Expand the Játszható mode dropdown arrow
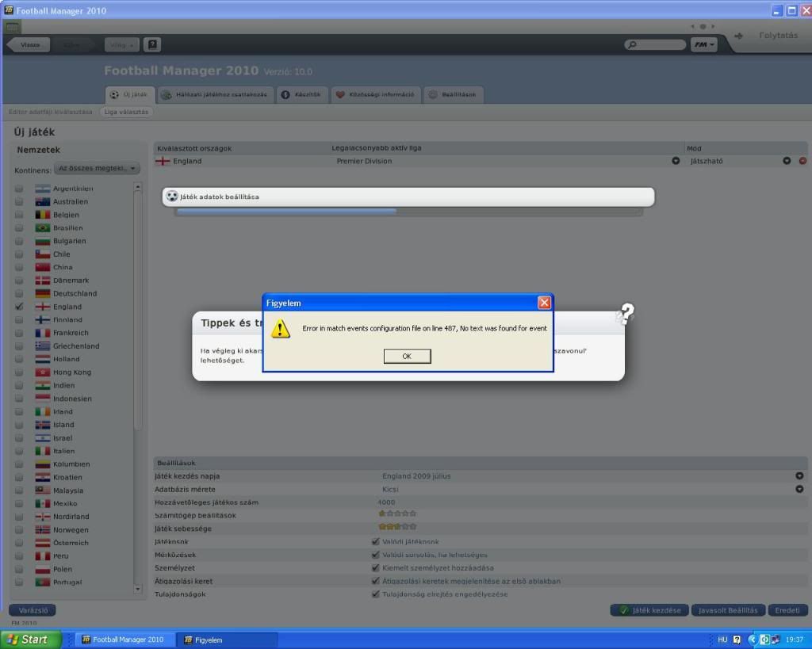Image resolution: width=812 pixels, height=649 pixels. coord(787,161)
